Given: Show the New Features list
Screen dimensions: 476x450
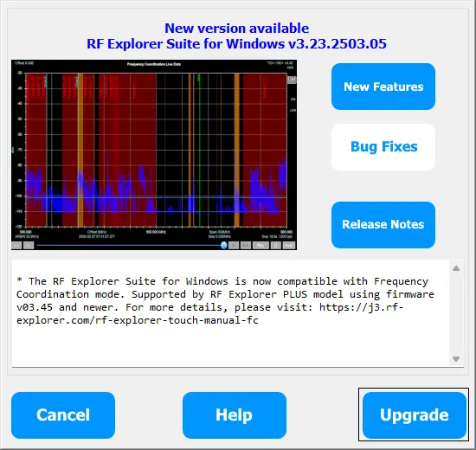Looking at the screenshot, I should 383,87.
